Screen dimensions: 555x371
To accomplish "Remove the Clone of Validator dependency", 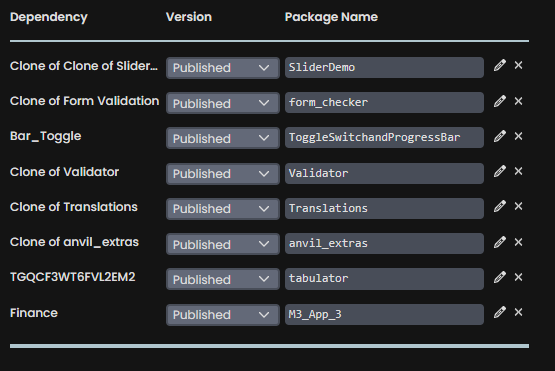I will (518, 171).
